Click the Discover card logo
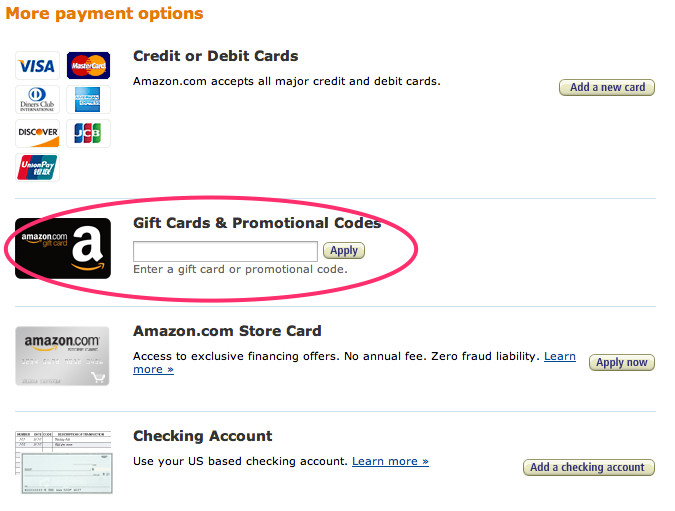Viewport: 675px width, 511px height. tap(37, 133)
